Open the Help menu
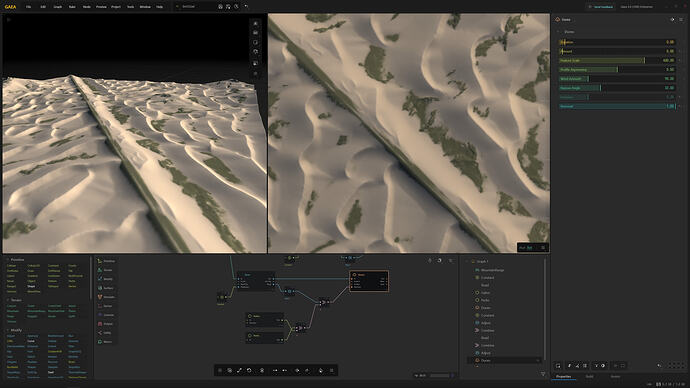 [x=159, y=7]
